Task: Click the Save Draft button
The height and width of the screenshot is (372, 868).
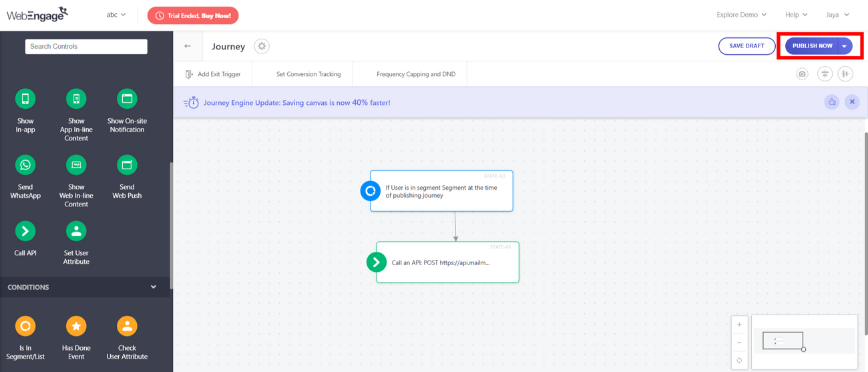Action: tap(746, 46)
